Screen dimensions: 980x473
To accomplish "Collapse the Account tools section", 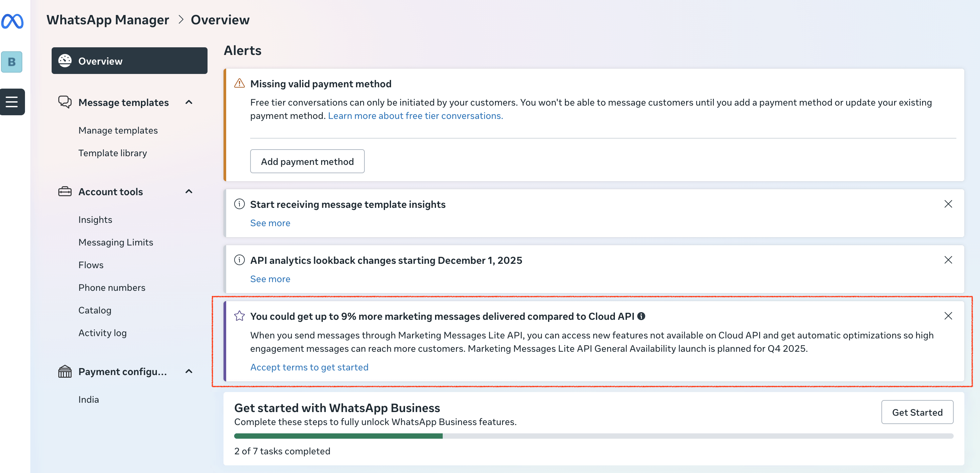I will [x=189, y=192].
